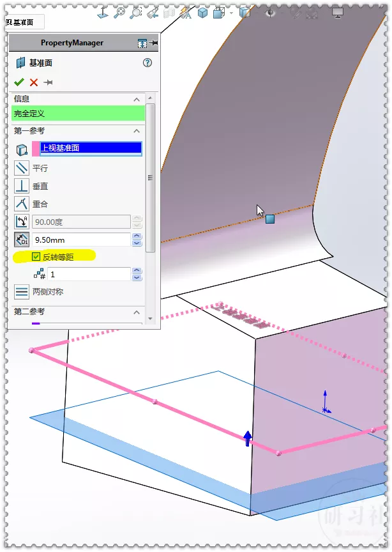Viewport: 392px width, 552px height.
Task: Increase the 9.50mm offset value
Action: tap(137, 236)
